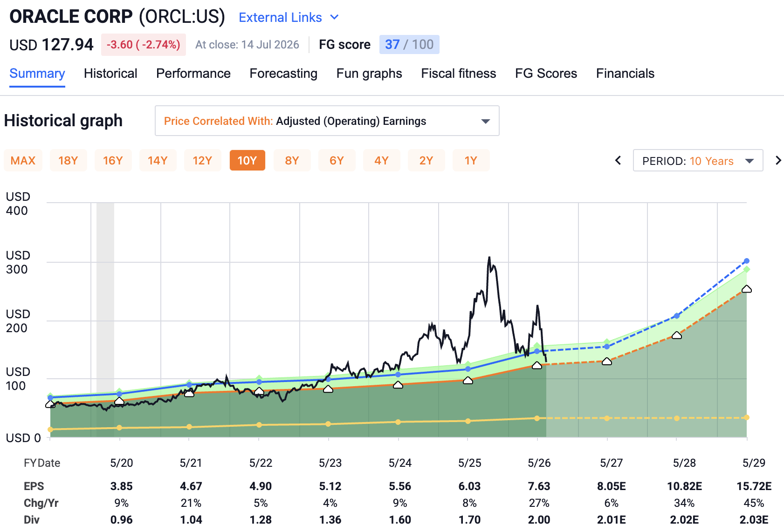The image size is (784, 532).
Task: Click the EPS value 6.03
Action: pyautogui.click(x=469, y=486)
